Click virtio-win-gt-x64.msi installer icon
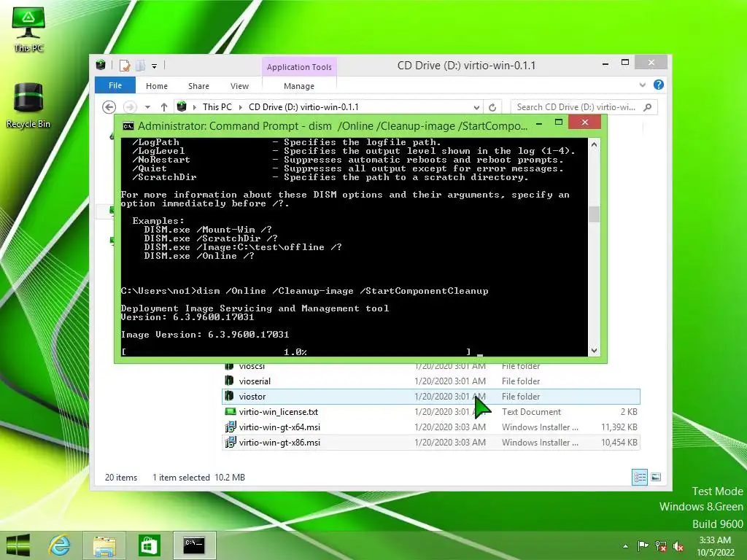This screenshot has height=560, width=747. click(230, 427)
